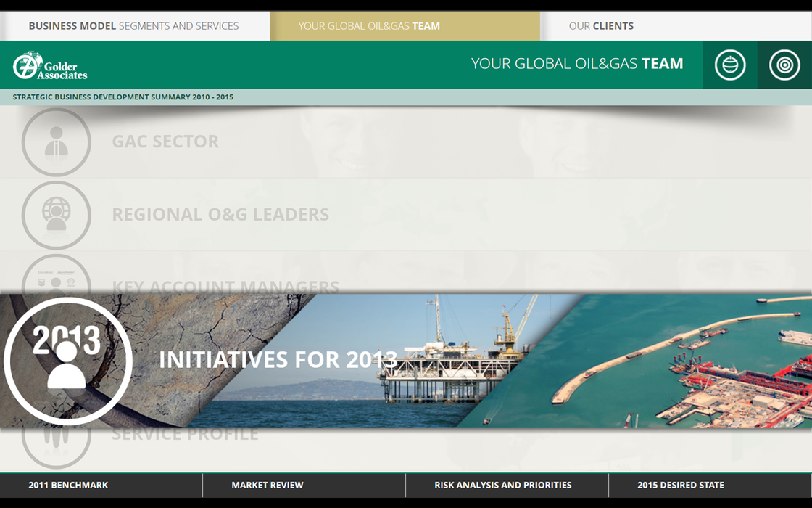Open Regional O&G Leaders section
812x508 pixels.
pyautogui.click(x=220, y=215)
